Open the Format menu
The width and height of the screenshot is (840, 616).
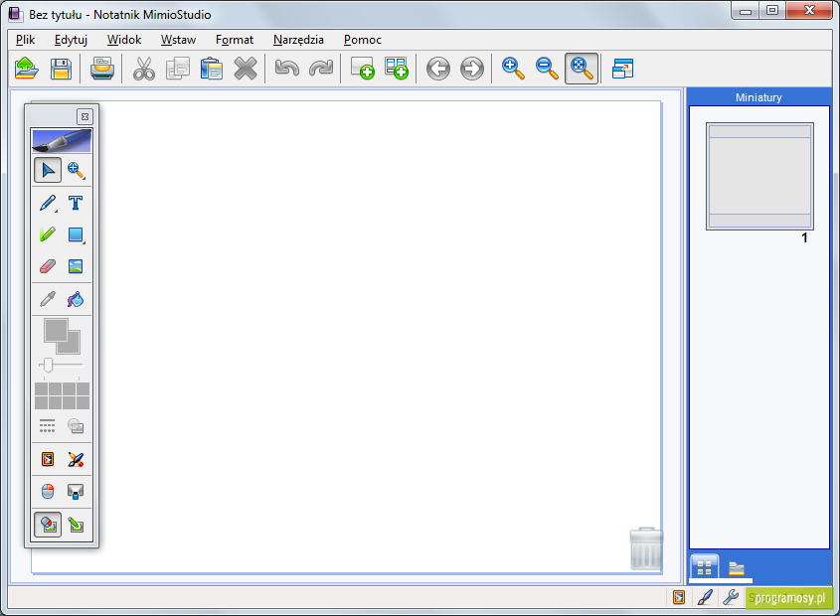[x=235, y=40]
